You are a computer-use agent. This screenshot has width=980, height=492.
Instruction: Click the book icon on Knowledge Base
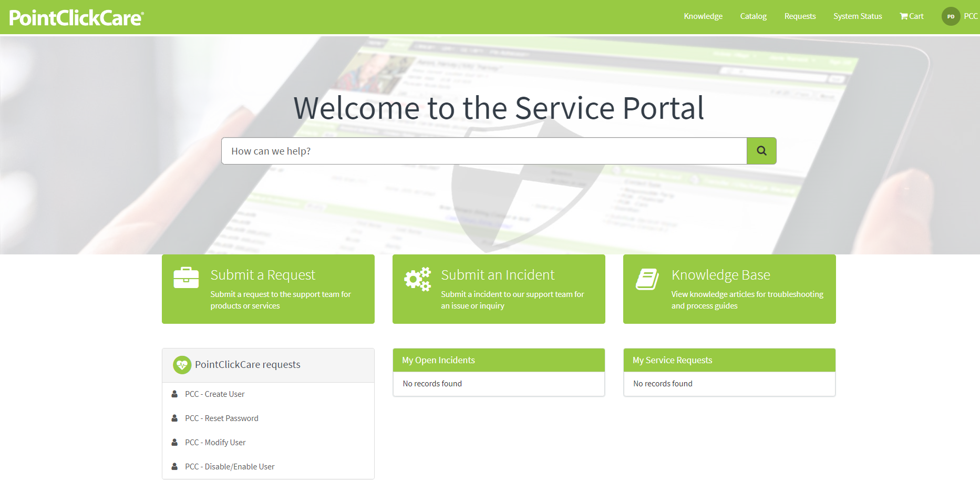[647, 279]
